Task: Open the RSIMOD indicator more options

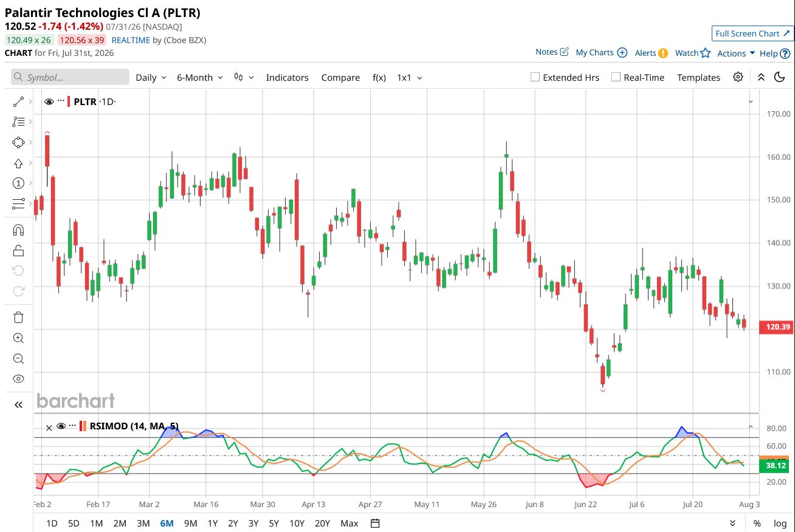Action: (72, 426)
